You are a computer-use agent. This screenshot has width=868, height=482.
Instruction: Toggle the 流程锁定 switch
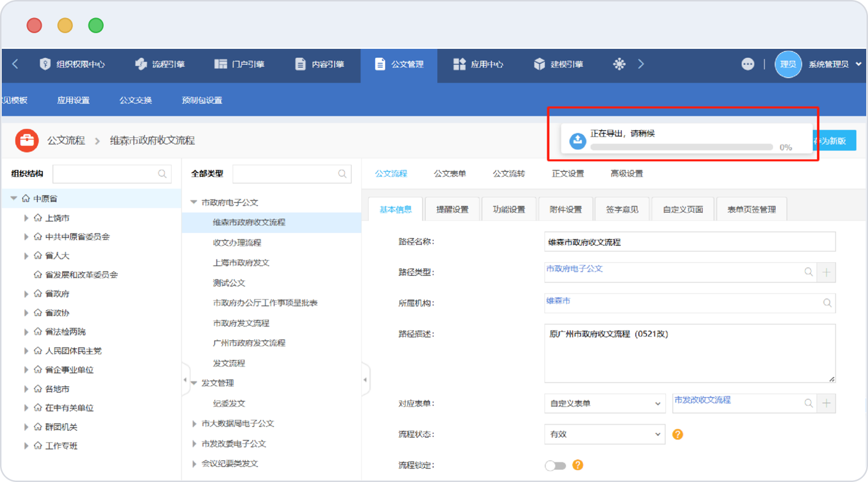tap(555, 465)
